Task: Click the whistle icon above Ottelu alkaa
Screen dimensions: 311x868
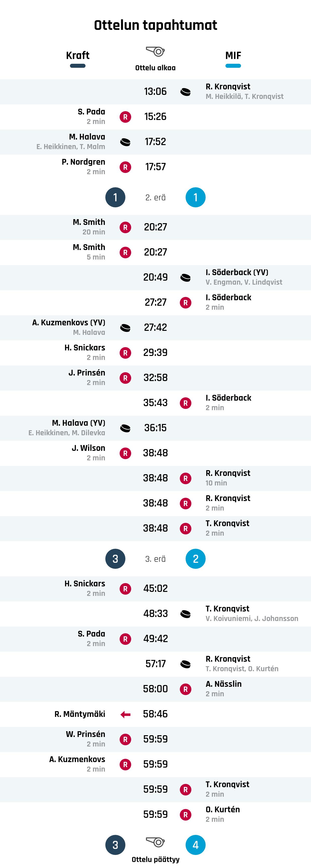Action: (x=155, y=51)
